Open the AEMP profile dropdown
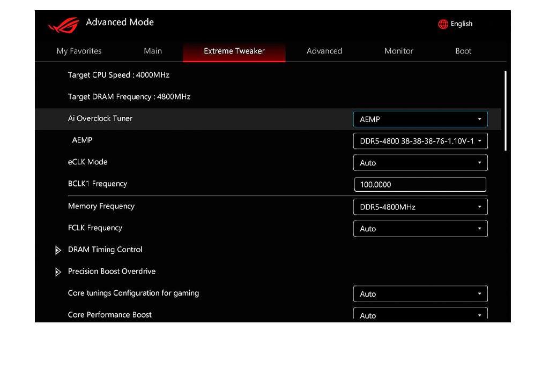This screenshot has height=392, width=549. [420, 140]
